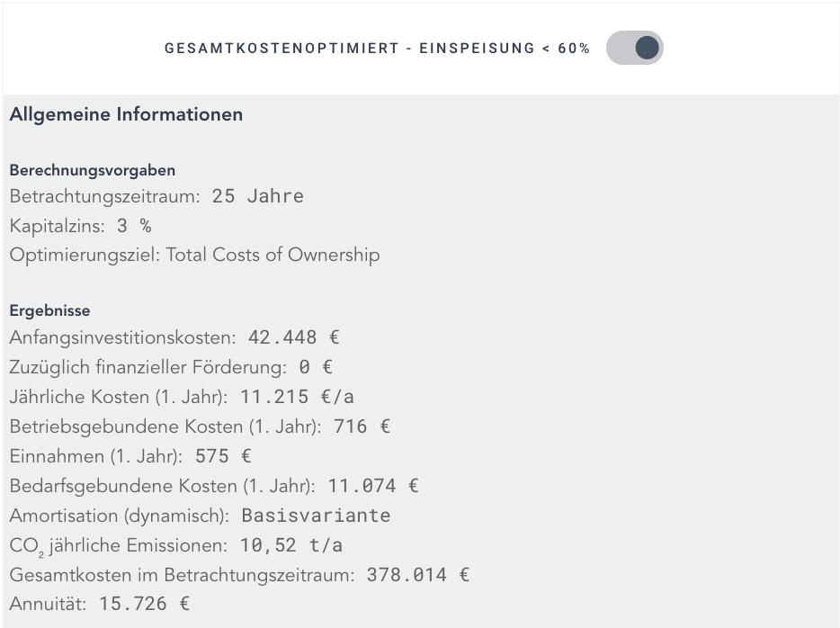The height and width of the screenshot is (628, 840).
Task: Open the Betrachtungszeitraum value 25 Jahre
Action: pyautogui.click(x=258, y=195)
